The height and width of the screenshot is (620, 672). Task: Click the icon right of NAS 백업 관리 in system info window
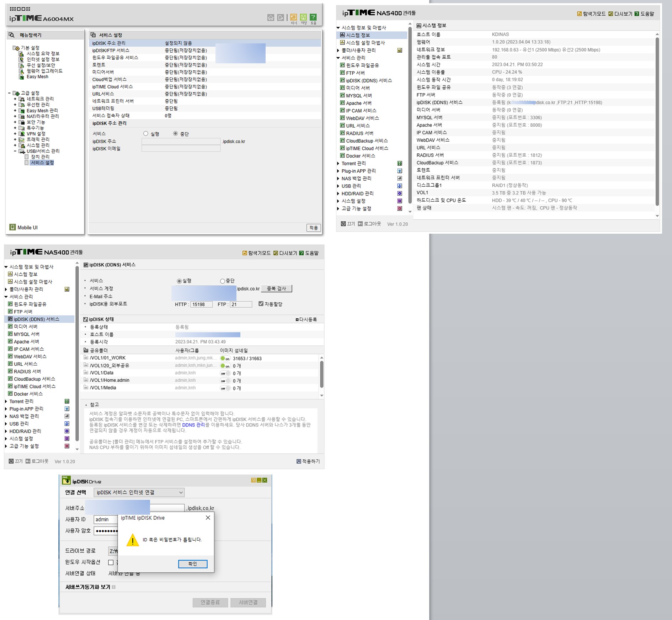point(400,179)
